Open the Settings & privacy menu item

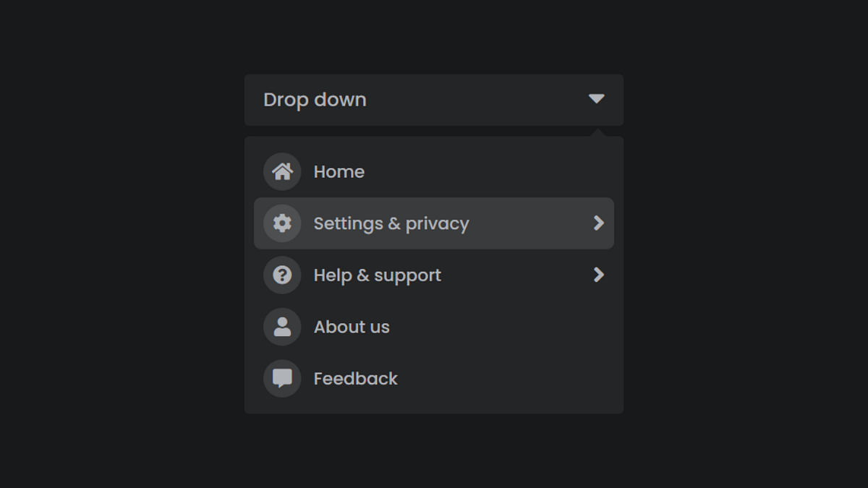(x=392, y=223)
